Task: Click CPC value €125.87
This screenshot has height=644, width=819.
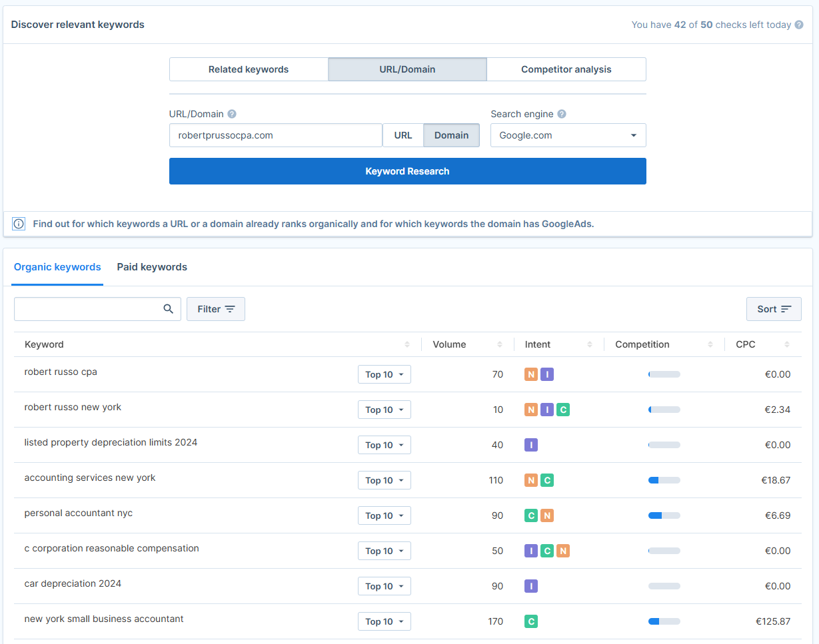Action: 773,621
